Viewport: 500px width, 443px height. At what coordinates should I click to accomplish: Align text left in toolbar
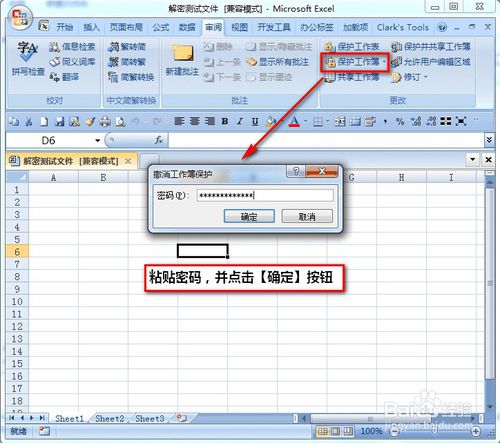tap(179, 121)
